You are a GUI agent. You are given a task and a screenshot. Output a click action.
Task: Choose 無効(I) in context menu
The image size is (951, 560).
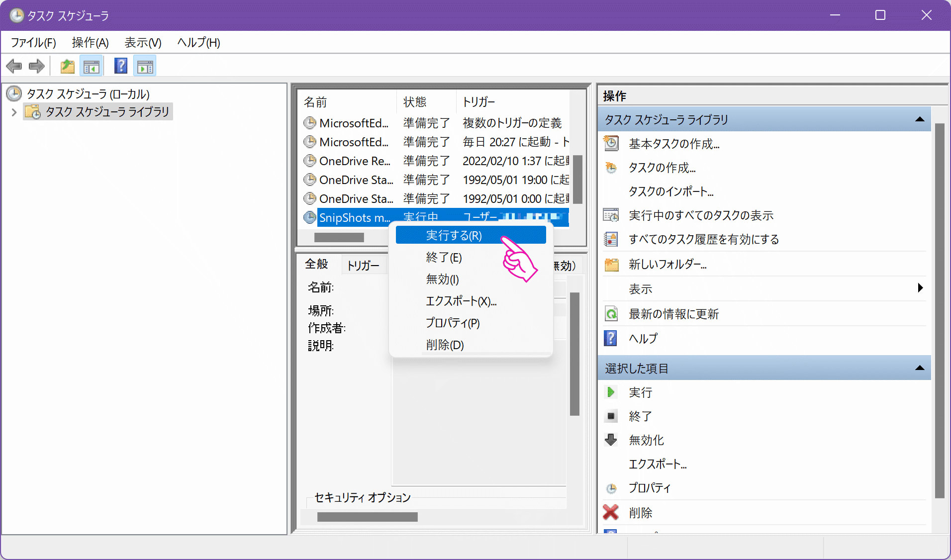(x=471, y=279)
